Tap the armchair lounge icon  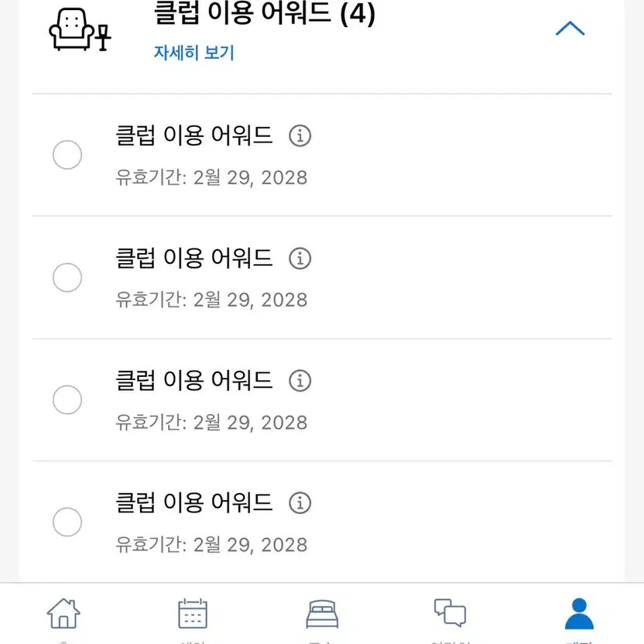pyautogui.click(x=80, y=32)
